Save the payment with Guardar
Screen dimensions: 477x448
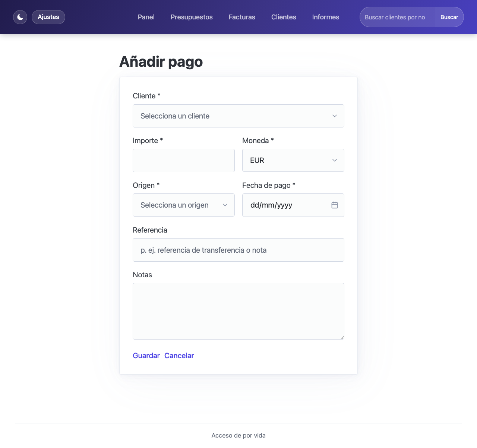tap(146, 356)
